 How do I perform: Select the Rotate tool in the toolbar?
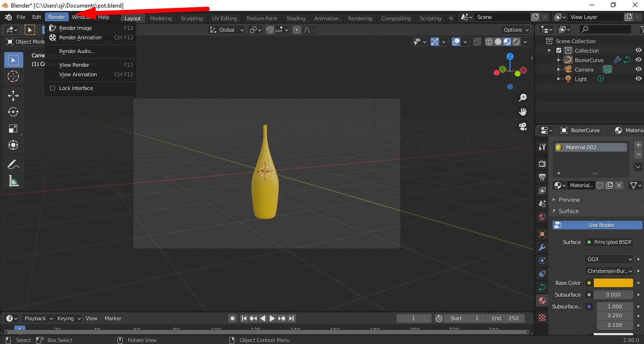pos(13,112)
